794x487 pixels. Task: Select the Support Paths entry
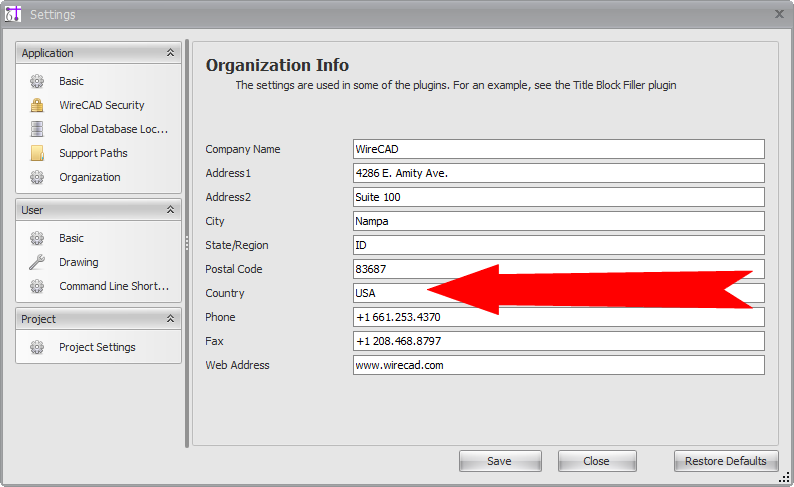[93, 153]
